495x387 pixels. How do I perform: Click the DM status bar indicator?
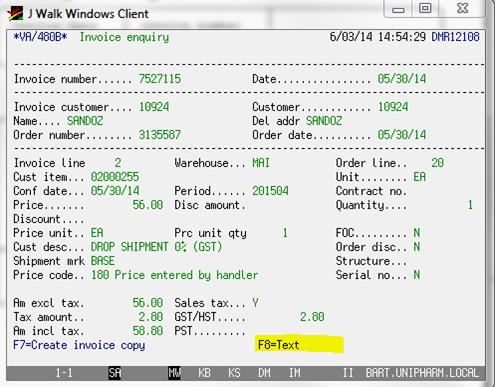click(264, 373)
